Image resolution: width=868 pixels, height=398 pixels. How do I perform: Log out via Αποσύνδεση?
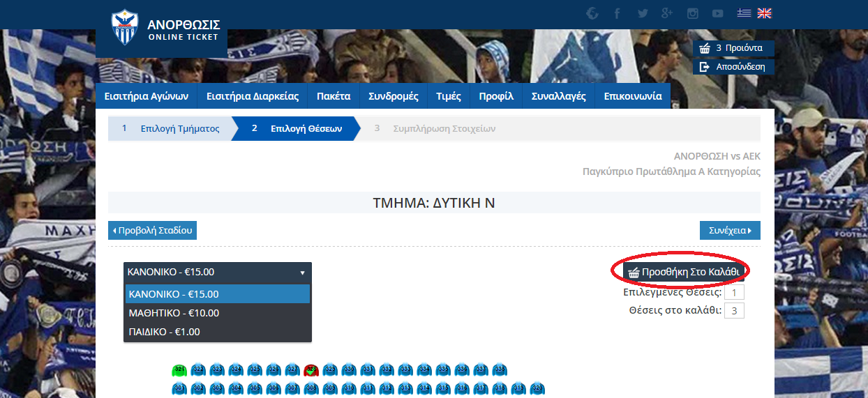point(733,66)
